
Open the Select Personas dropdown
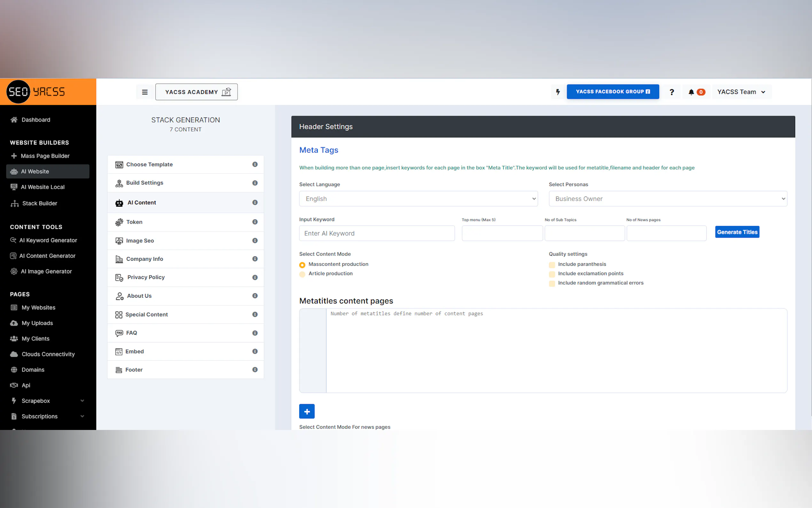click(x=668, y=199)
